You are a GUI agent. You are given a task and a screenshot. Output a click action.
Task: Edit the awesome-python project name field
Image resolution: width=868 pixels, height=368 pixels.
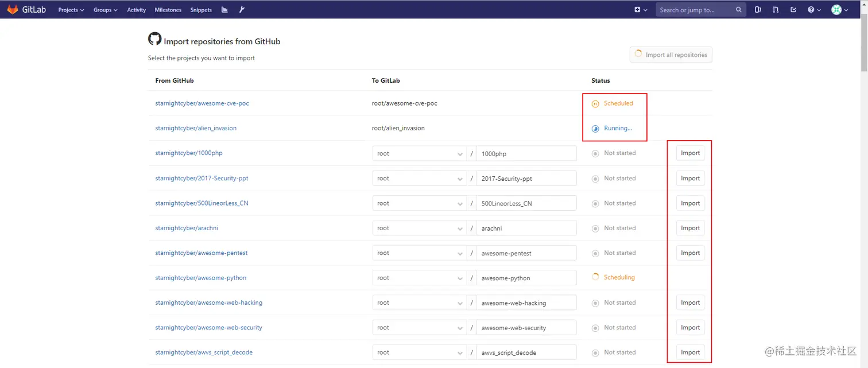[x=526, y=278]
